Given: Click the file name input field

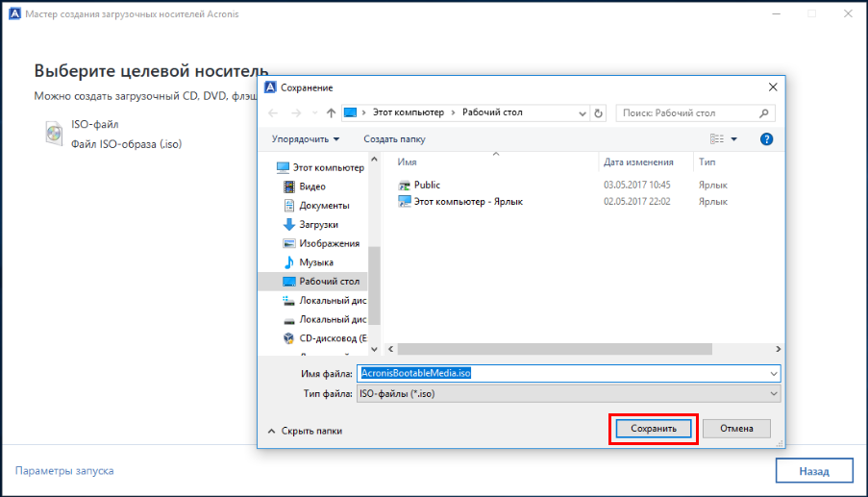Looking at the screenshot, I should point(568,374).
